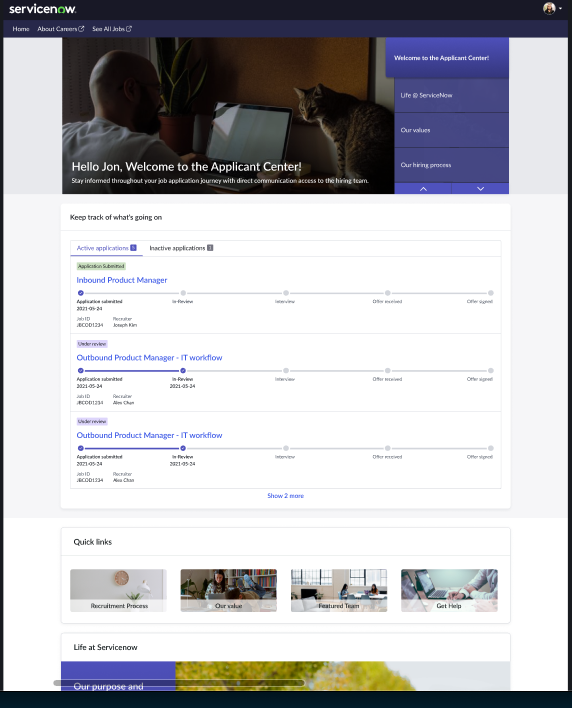The image size is (572, 708).
Task: Open the Inbound Product Manager application
Action: click(x=122, y=280)
